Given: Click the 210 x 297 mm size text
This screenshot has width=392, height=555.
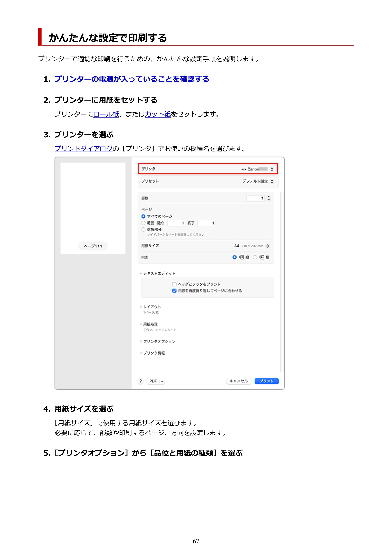Looking at the screenshot, I should pyautogui.click(x=252, y=246).
